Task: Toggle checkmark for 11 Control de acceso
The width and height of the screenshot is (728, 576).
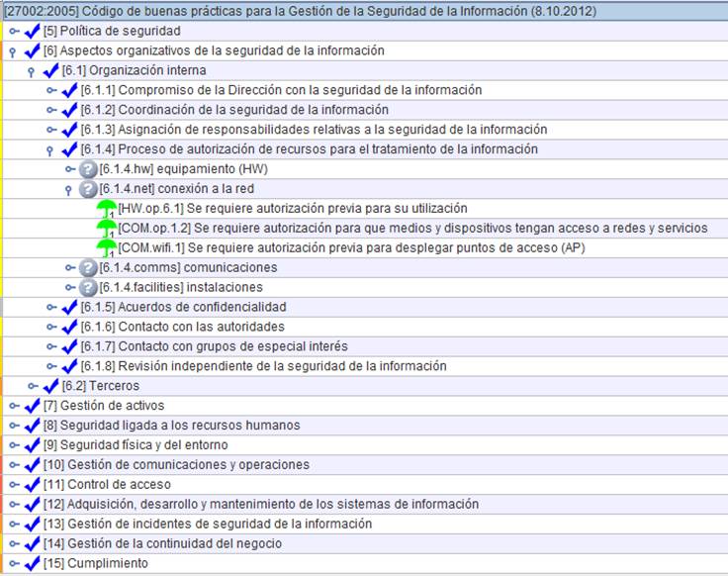Action: pos(32,485)
